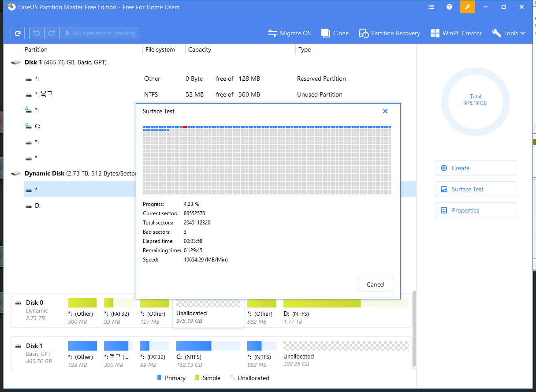Select Disk 0 99 MB FAT32 block
Image resolution: width=536 pixels, height=392 pixels.
point(118,311)
